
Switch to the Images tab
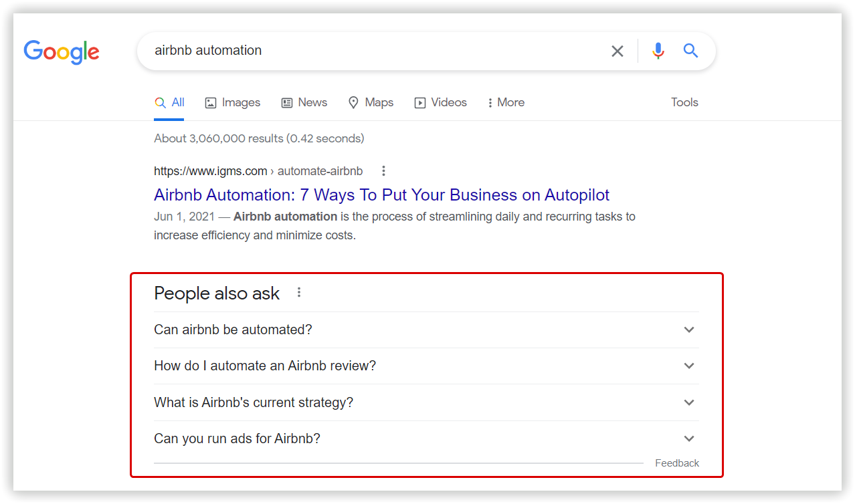232,102
